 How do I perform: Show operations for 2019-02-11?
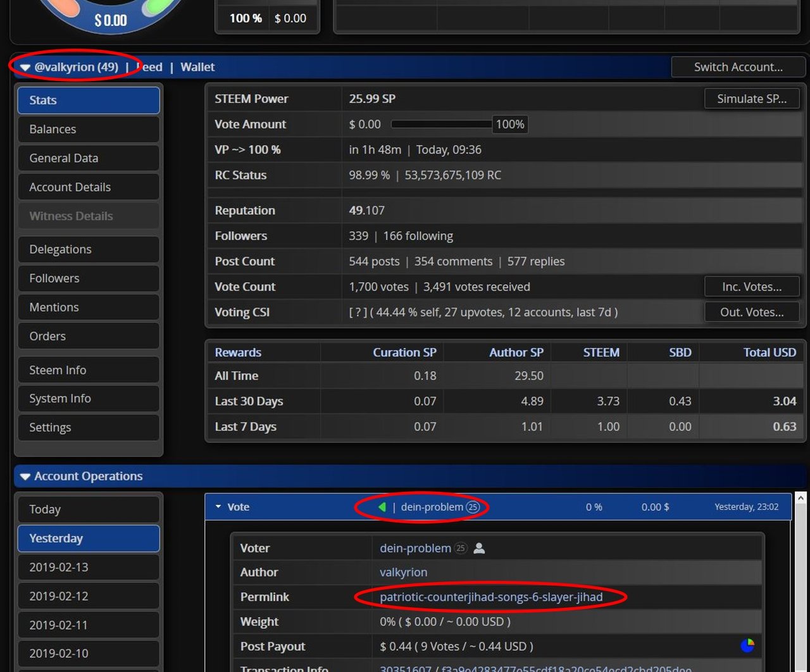tap(89, 625)
